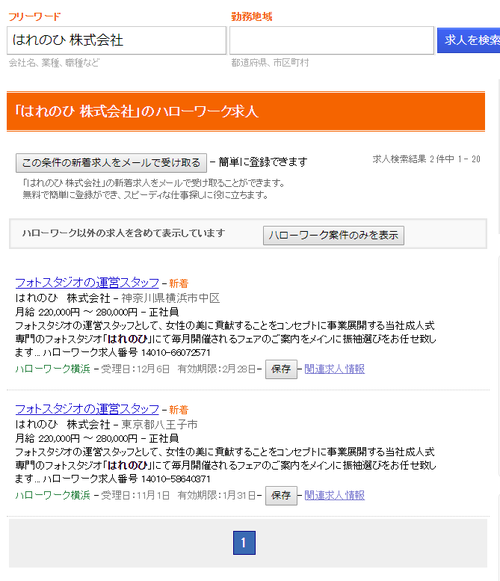This screenshot has height=581, width=500.
Task: Click ハローワーク以外の求人を含めて表示しています text
Action: pyautogui.click(x=124, y=233)
